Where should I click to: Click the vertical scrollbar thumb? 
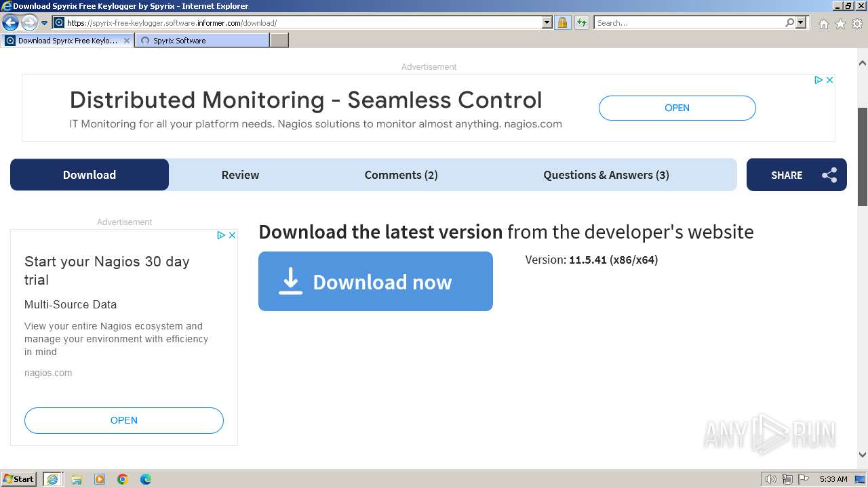tap(863, 157)
